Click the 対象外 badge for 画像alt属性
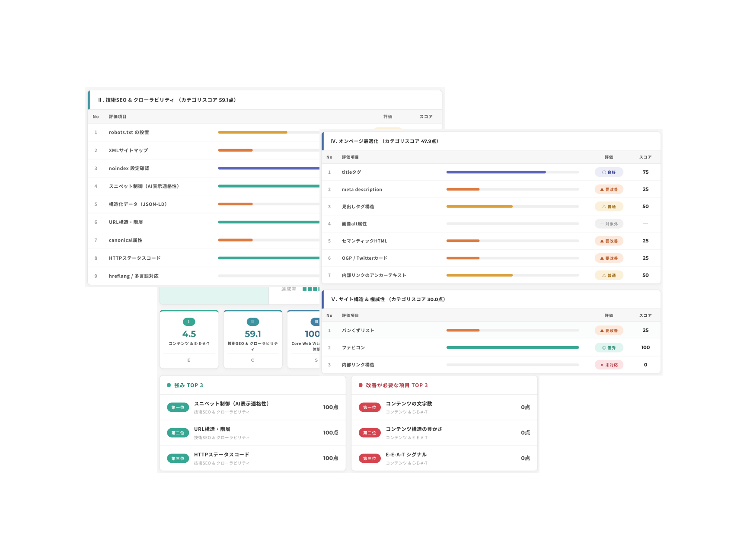This screenshot has width=747, height=560. click(x=609, y=224)
